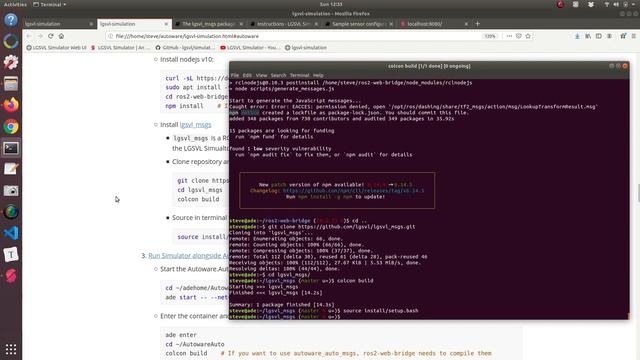Open the Firefox library icon

[588, 36]
